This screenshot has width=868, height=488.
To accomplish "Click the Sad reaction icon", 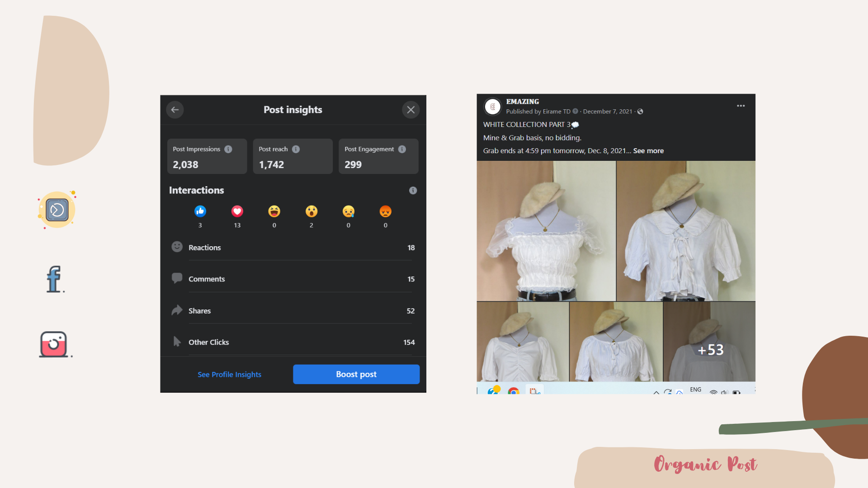I will (x=349, y=211).
